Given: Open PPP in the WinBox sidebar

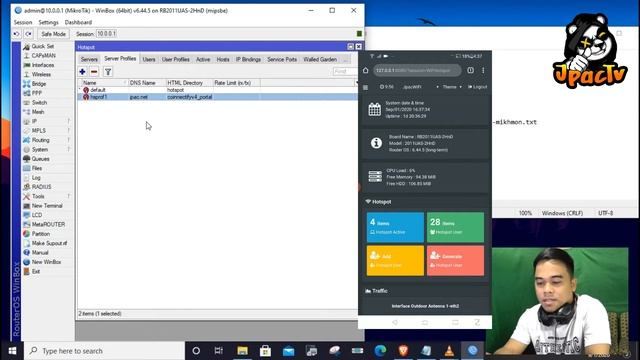Looking at the screenshot, I should pos(37,93).
